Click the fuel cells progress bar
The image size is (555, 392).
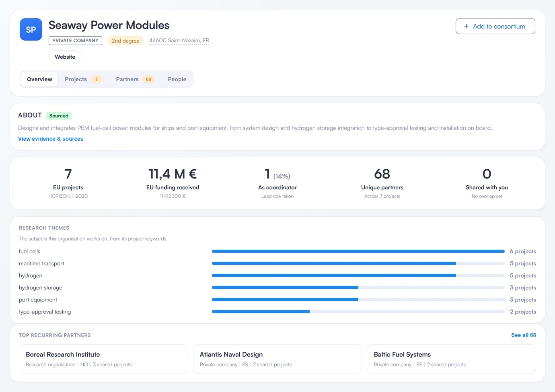pyautogui.click(x=358, y=251)
